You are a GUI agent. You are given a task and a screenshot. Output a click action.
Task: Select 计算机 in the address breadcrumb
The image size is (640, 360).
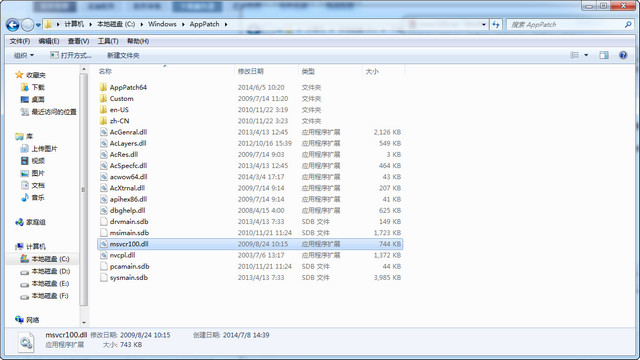pyautogui.click(x=74, y=24)
